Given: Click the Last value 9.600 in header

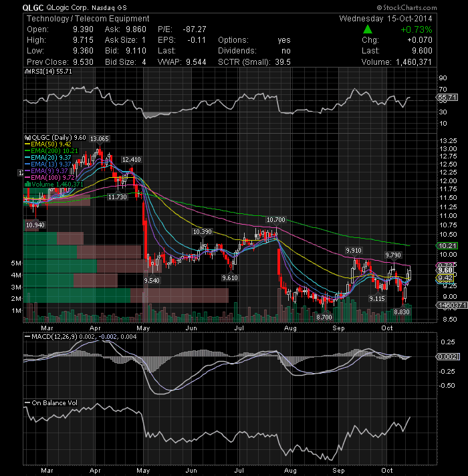Looking at the screenshot, I should click(422, 51).
